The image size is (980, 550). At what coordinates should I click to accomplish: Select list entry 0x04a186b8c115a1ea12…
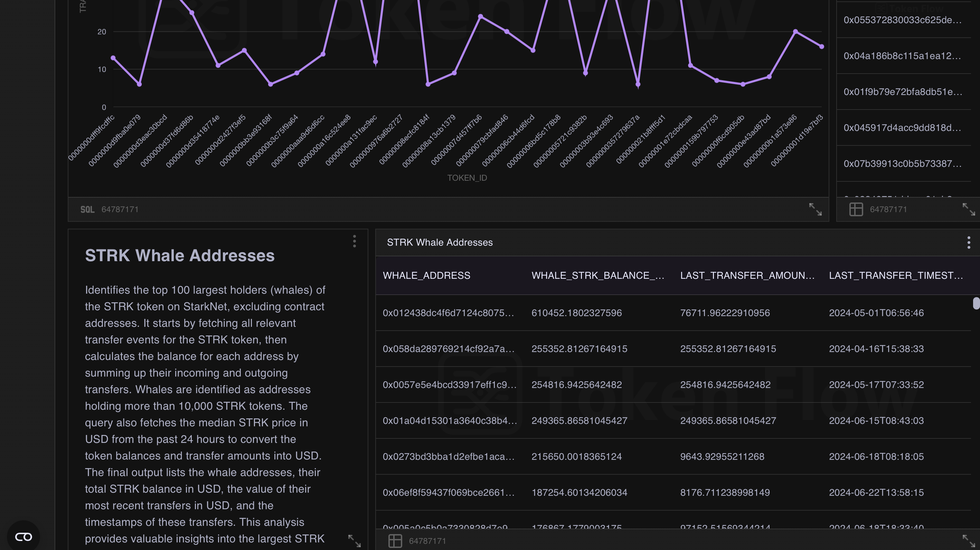pyautogui.click(x=902, y=56)
